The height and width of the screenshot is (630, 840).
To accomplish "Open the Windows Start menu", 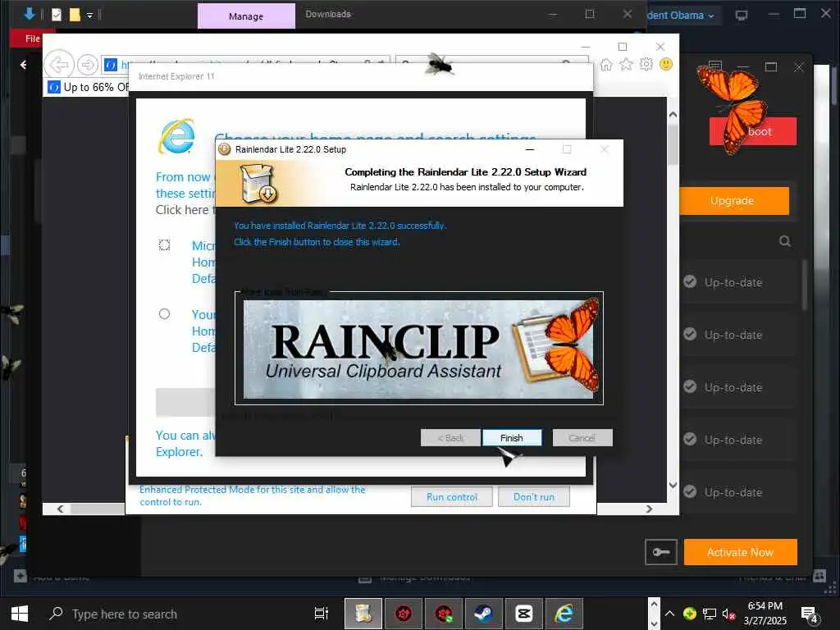I will 20,614.
